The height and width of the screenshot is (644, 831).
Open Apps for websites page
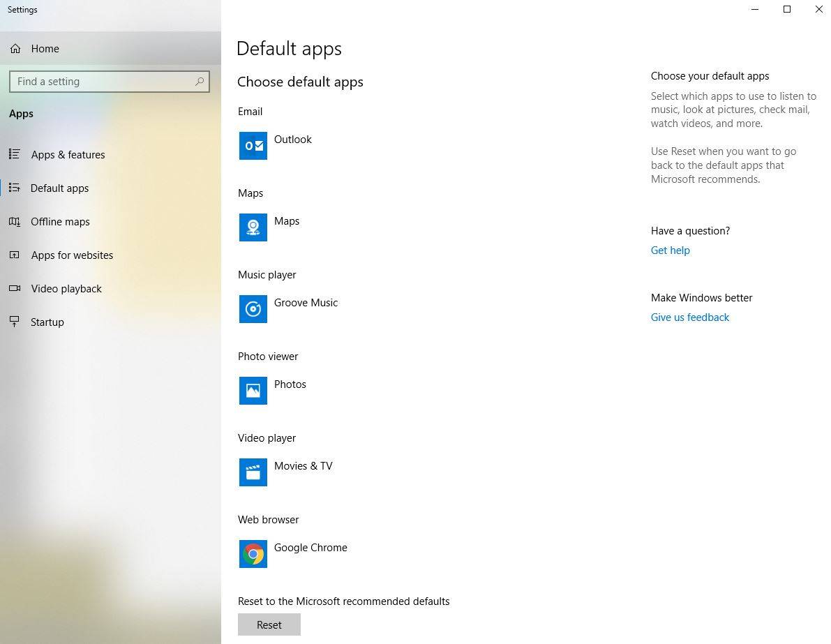pyautogui.click(x=72, y=255)
